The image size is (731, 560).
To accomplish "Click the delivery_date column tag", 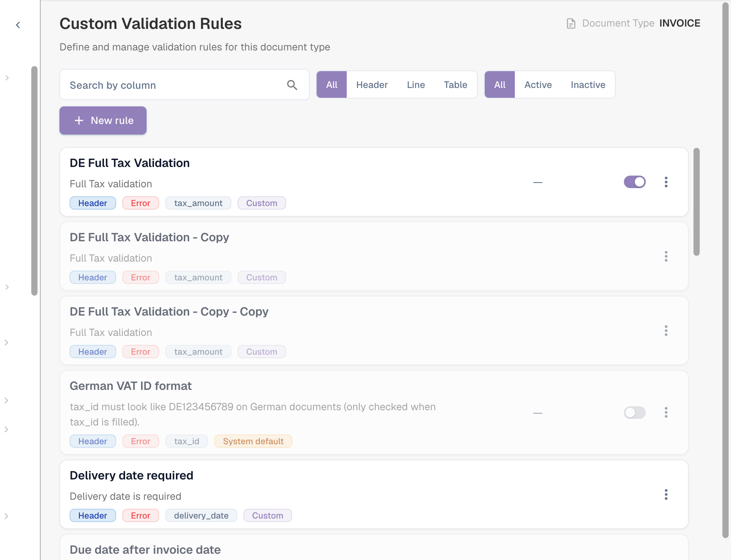I will (201, 515).
